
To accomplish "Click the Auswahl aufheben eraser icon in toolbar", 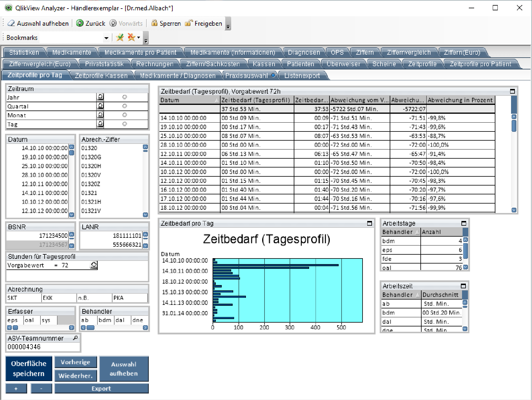I will click(11, 23).
